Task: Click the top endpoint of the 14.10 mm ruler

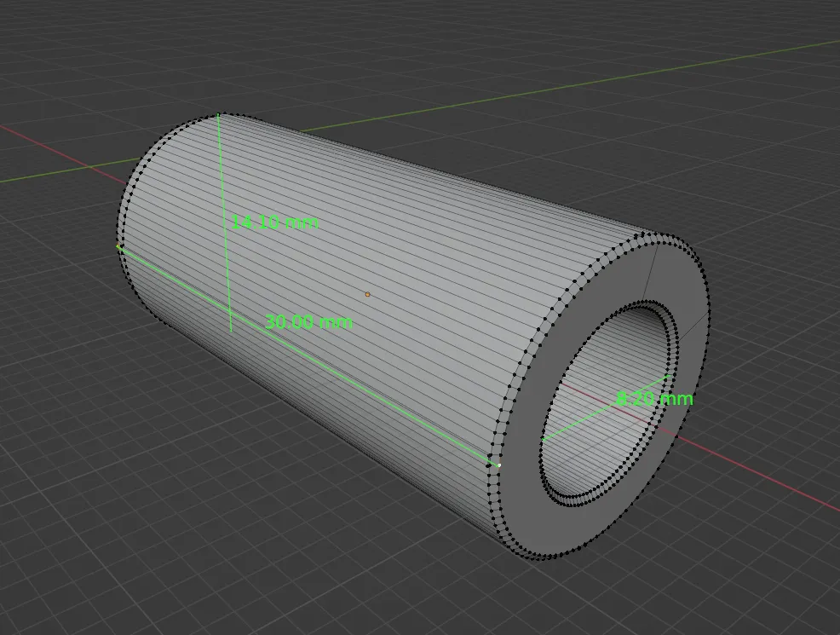Action: click(218, 114)
